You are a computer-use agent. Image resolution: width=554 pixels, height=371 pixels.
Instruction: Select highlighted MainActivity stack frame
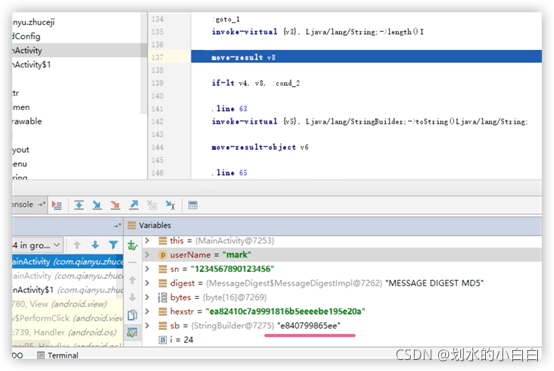(x=67, y=262)
